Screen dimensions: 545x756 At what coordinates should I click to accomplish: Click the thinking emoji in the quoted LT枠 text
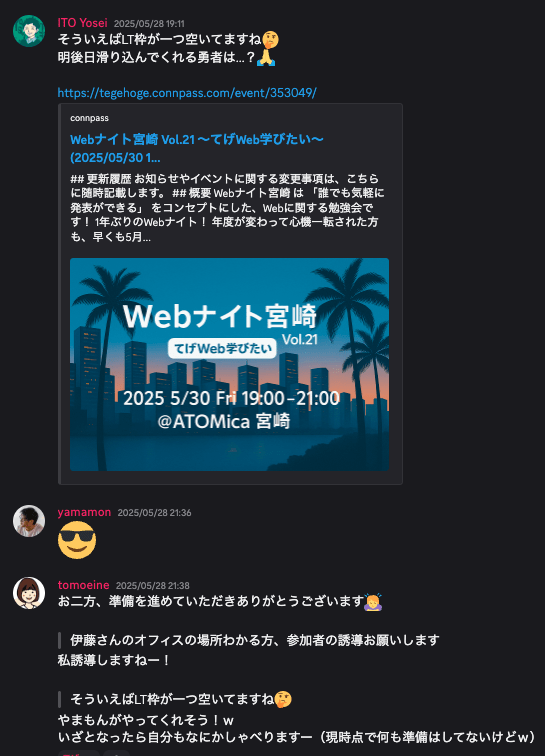tap(283, 699)
